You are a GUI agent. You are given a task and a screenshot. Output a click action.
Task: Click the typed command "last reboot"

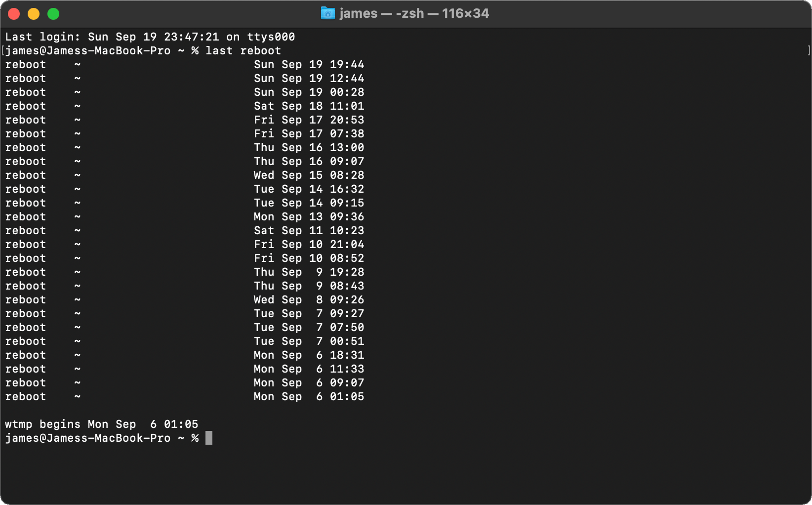click(x=243, y=51)
